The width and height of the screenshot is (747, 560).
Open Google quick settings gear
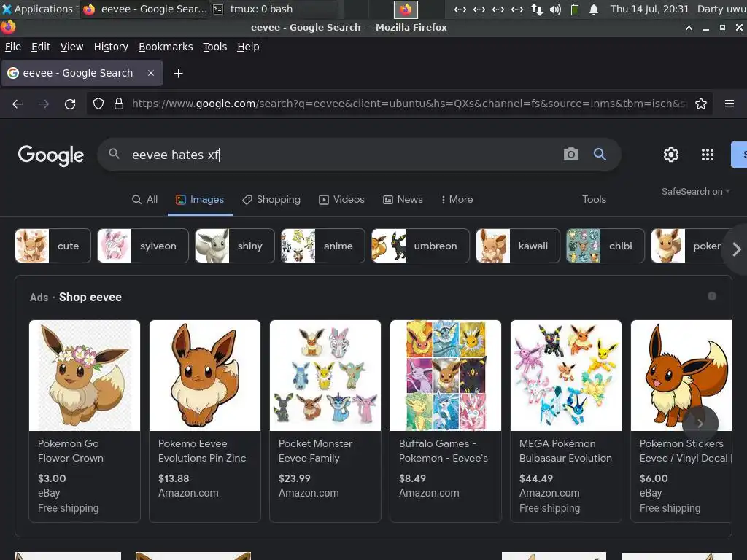671,155
